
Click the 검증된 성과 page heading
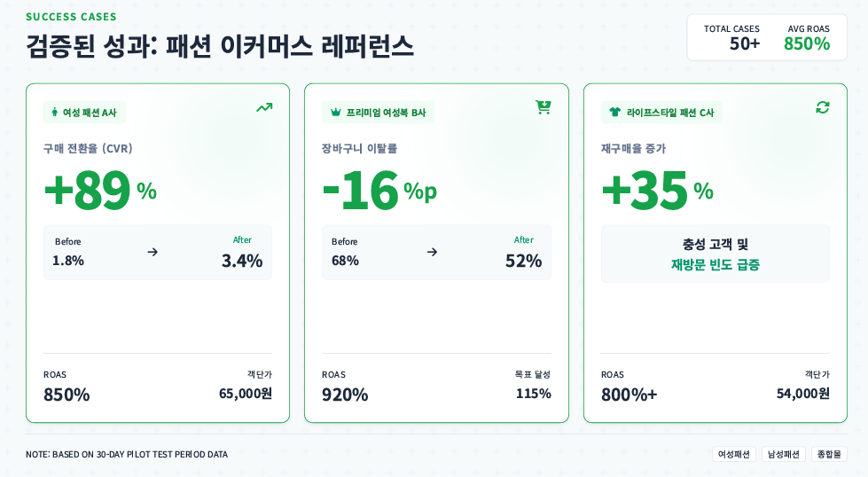coord(219,45)
